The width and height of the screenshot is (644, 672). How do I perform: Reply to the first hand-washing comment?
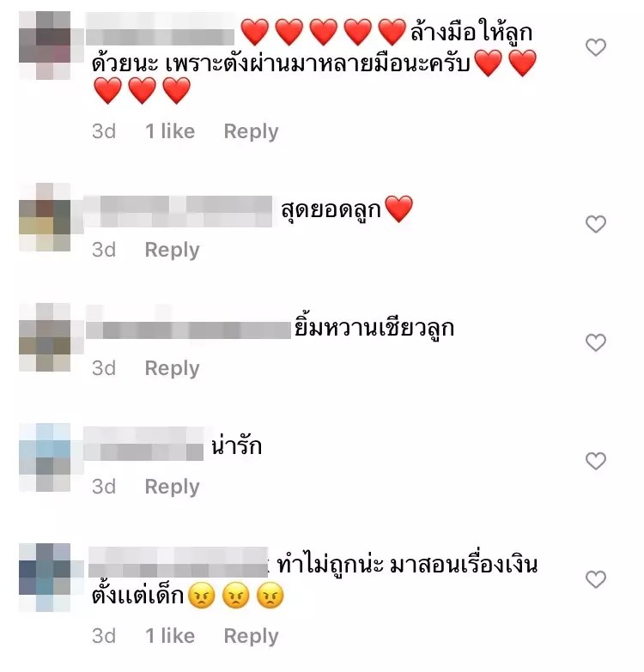pyautogui.click(x=252, y=131)
